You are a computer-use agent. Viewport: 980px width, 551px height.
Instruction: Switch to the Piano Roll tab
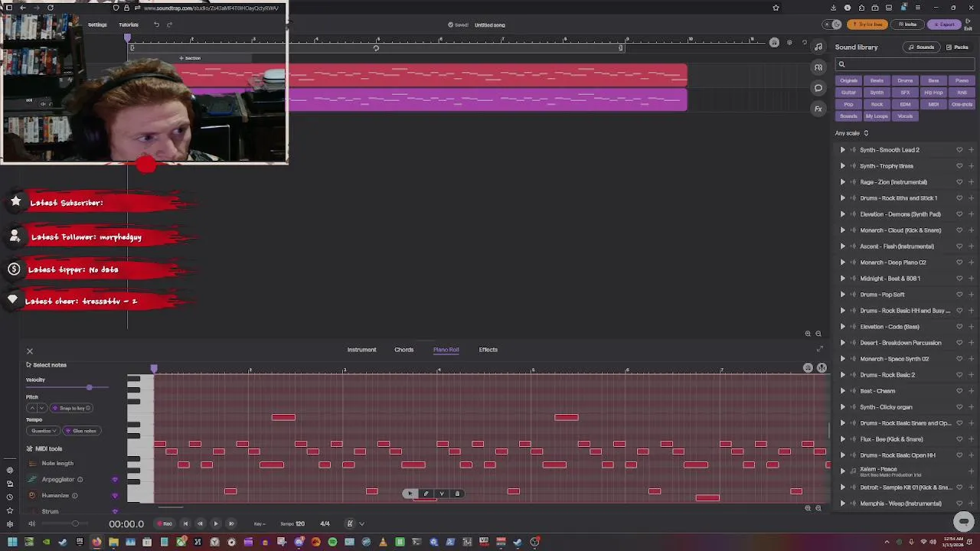(446, 350)
